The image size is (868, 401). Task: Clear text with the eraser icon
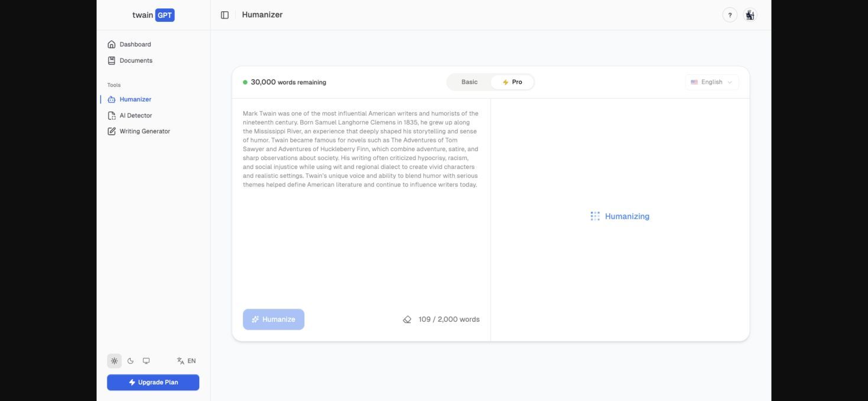(407, 320)
